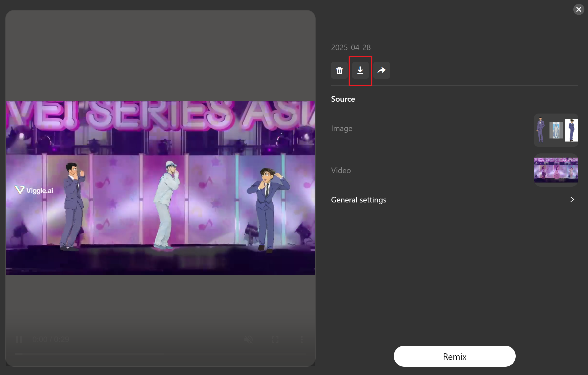Screen dimensions: 588x375
Task: Select middle light-blue suit character thumbnail
Action: coord(556,130)
